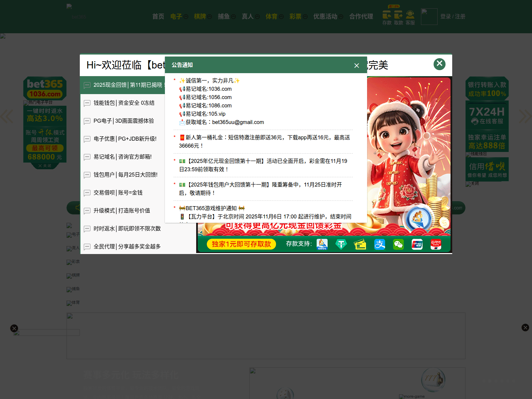
Task: Click the BET365游戏维护通知 announcement heading
Action: (x=212, y=208)
